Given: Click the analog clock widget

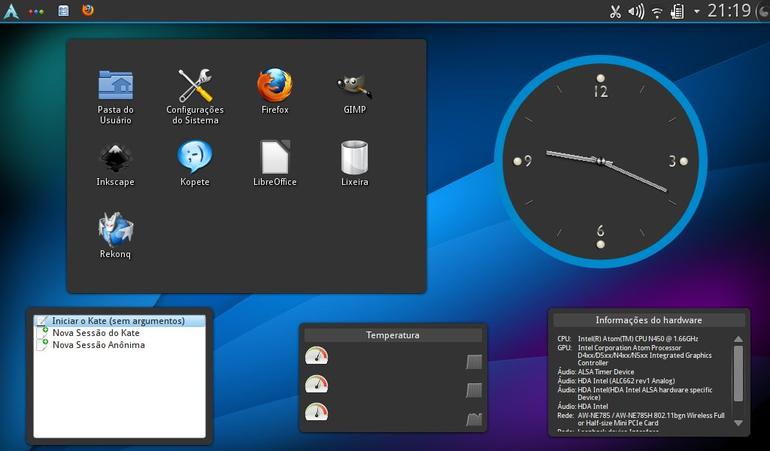Looking at the screenshot, I should (601, 161).
